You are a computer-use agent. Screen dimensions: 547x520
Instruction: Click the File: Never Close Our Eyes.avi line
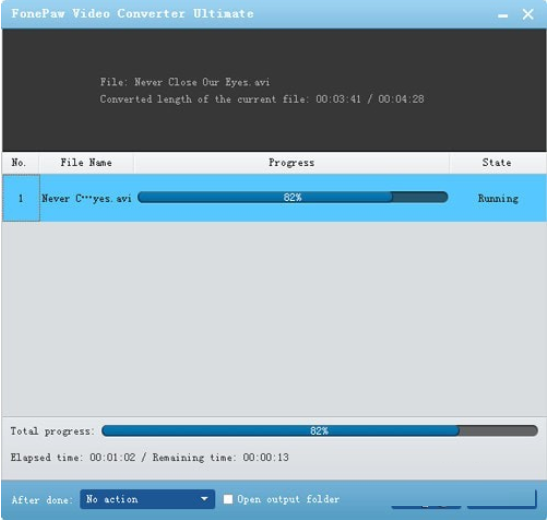(x=185, y=82)
